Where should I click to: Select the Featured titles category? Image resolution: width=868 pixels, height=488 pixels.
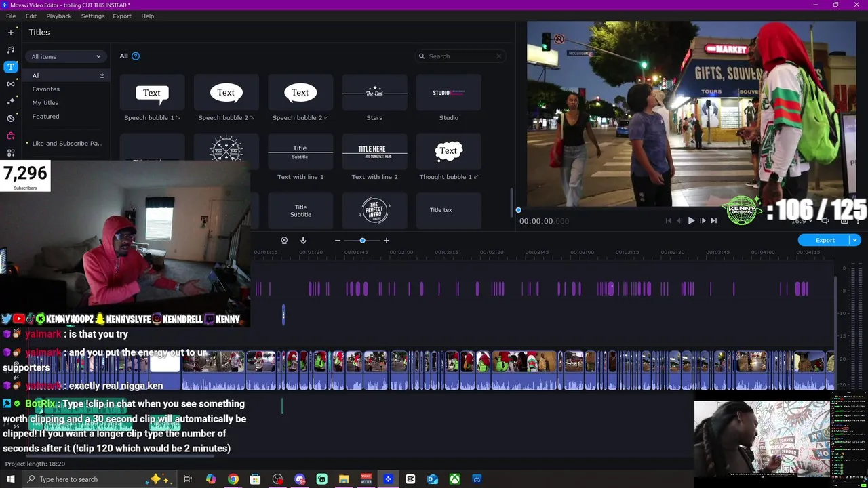coord(45,116)
